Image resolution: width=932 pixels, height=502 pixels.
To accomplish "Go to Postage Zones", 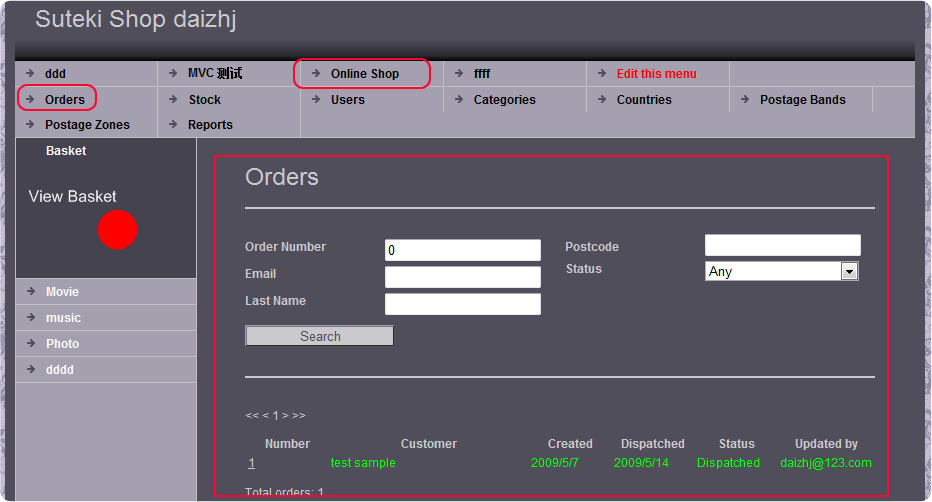I will (87, 125).
